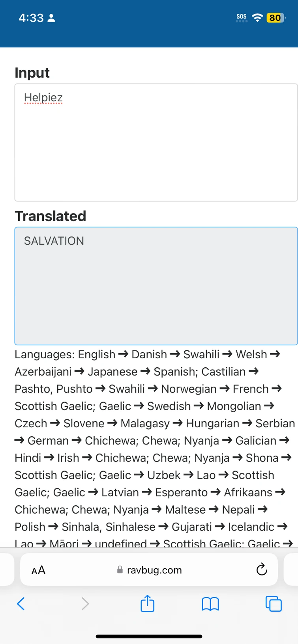This screenshot has width=298, height=644.
Task: Tap the page reload icon
Action: click(262, 570)
